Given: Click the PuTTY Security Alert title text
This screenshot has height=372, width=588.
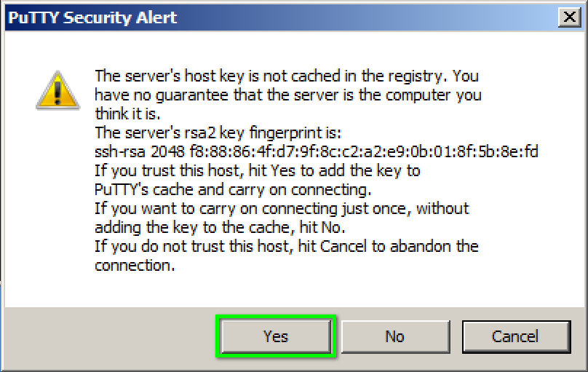Looking at the screenshot, I should tap(92, 17).
